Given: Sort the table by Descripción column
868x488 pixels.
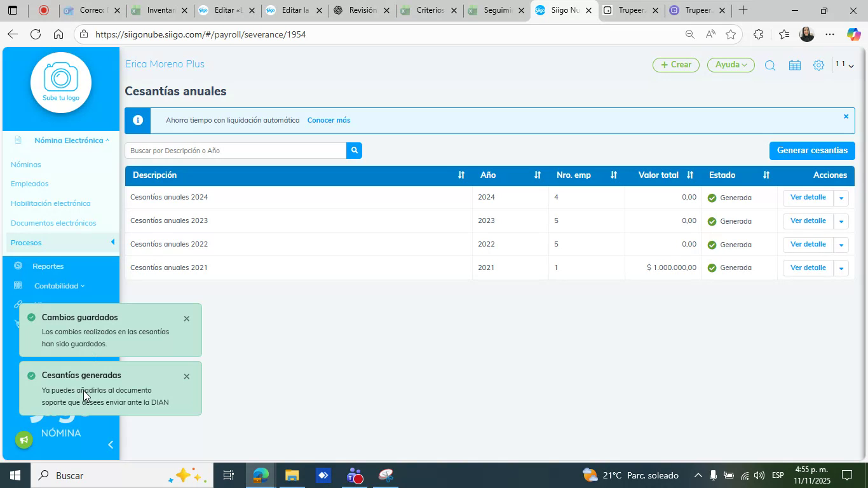Looking at the screenshot, I should click(461, 175).
